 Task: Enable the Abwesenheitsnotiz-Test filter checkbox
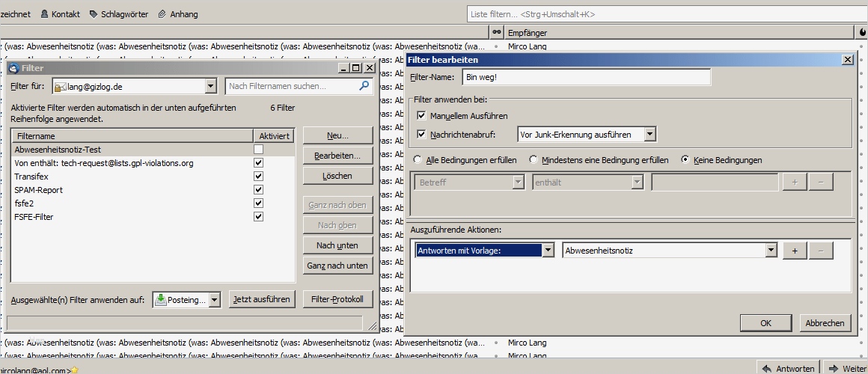258,150
